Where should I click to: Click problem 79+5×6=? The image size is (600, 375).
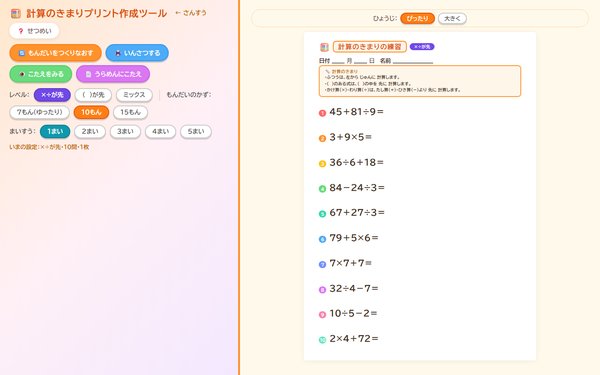[x=354, y=238]
